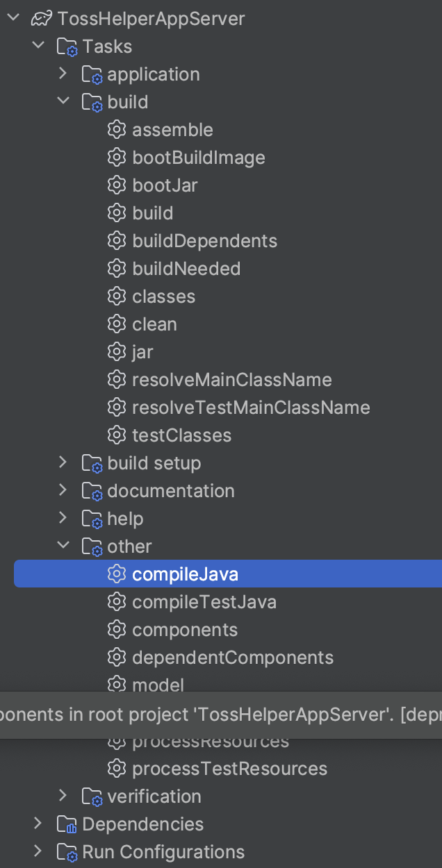Click the task icon beside clean
This screenshot has height=868, width=442.
tap(116, 324)
